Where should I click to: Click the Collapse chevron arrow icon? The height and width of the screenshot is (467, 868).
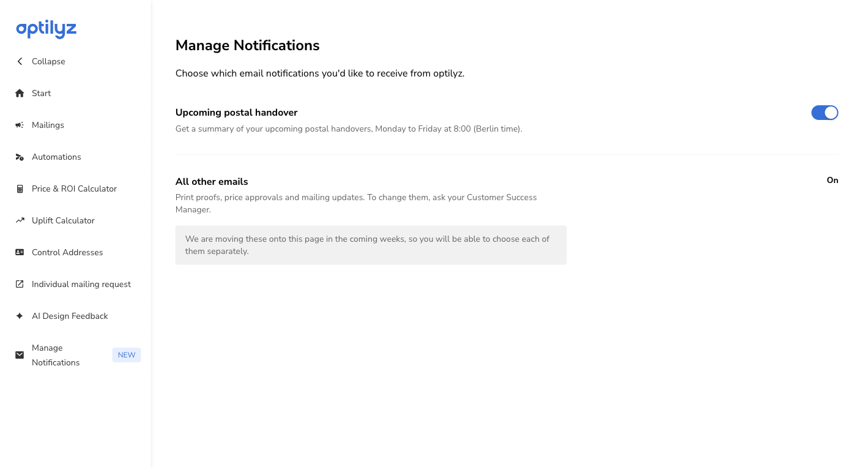pos(20,61)
